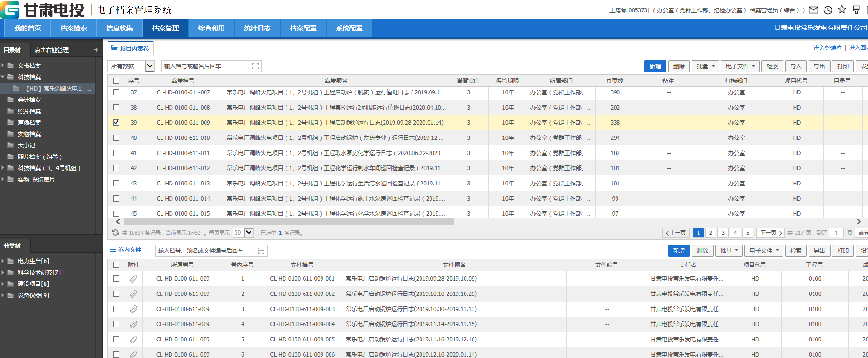Image resolution: width=868 pixels, height=358 pixels.
Task: Open attachment paperclip for CL-HD-0100-611-009-002
Action: (134, 294)
